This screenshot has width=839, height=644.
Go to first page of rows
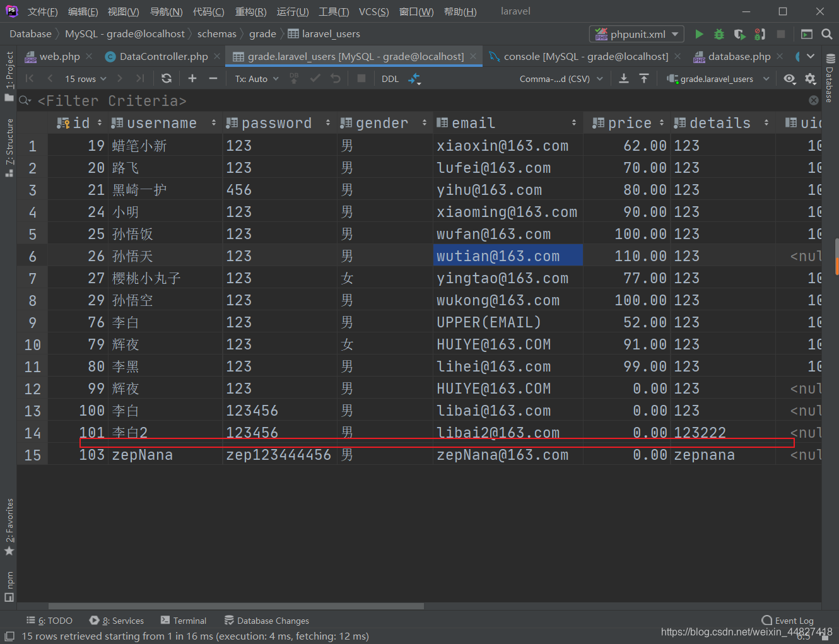click(30, 78)
